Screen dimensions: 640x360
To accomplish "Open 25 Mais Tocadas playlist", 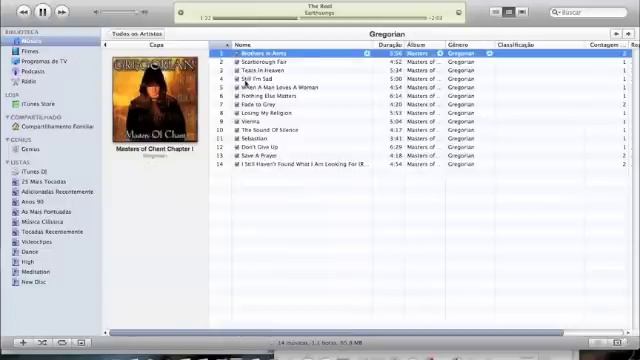I will click(43, 182).
